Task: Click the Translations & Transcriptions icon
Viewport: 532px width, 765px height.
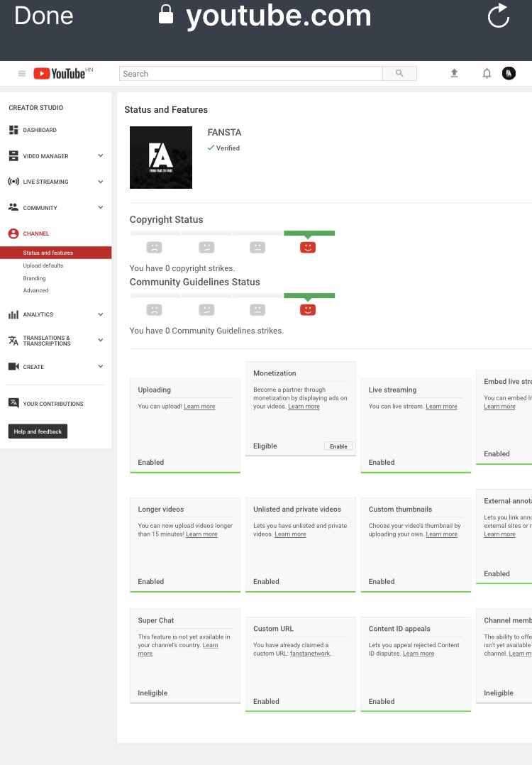Action: click(13, 341)
